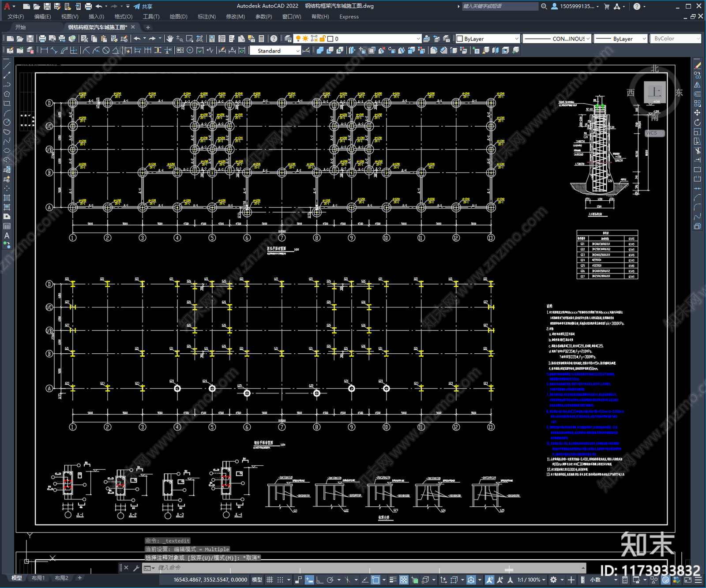Viewport: 706px width, 588px height.
Task: Click the Plot printer icon in toolbar
Action: click(x=42, y=39)
